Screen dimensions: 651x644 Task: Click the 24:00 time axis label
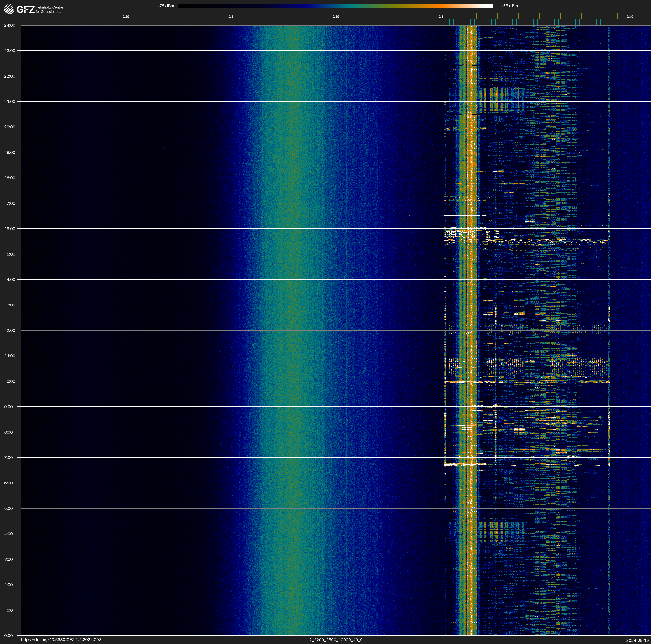point(10,25)
